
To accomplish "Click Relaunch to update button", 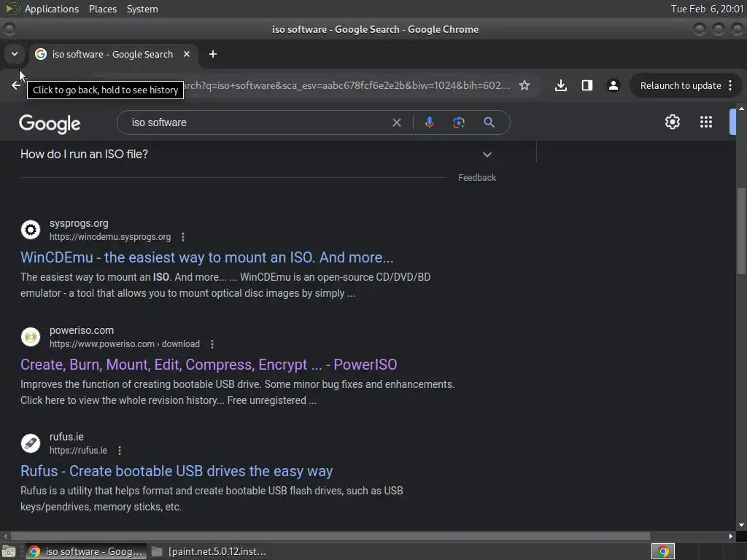I will 680,86.
